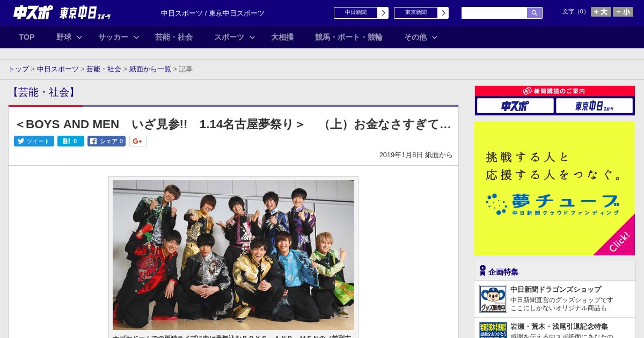Screen dimensions: 644x338
Task: Go to 中日スポーツ breadcrumb link
Action: [58, 69]
